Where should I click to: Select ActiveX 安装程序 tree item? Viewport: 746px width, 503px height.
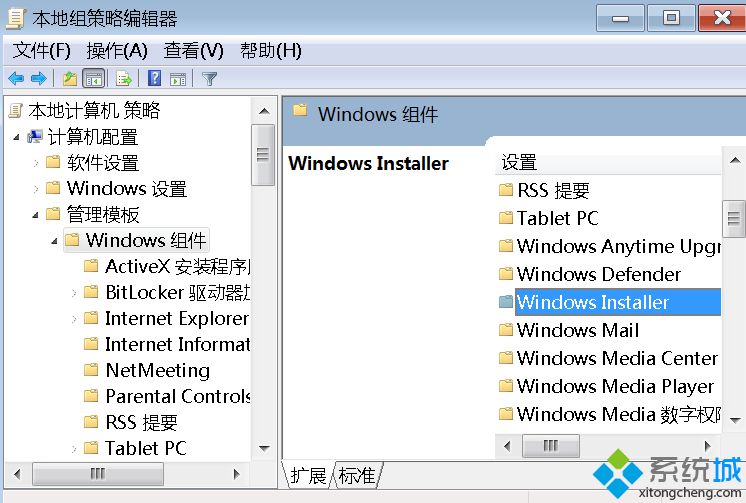coord(177,266)
